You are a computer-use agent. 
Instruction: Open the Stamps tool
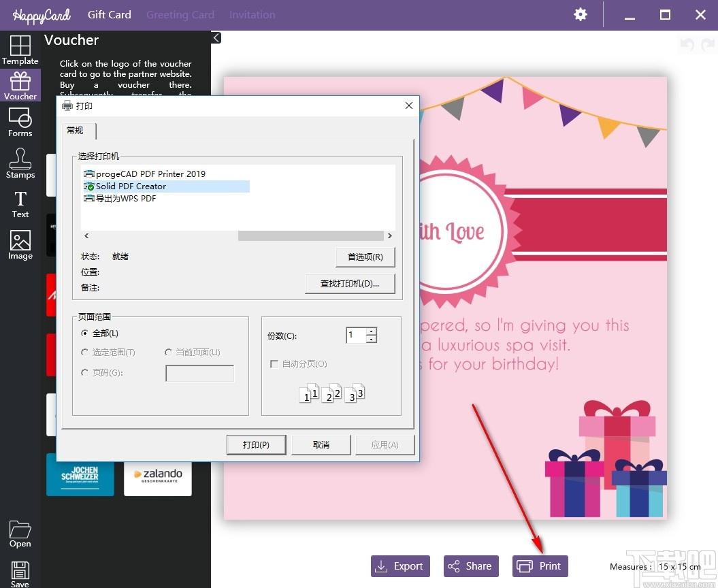point(20,163)
